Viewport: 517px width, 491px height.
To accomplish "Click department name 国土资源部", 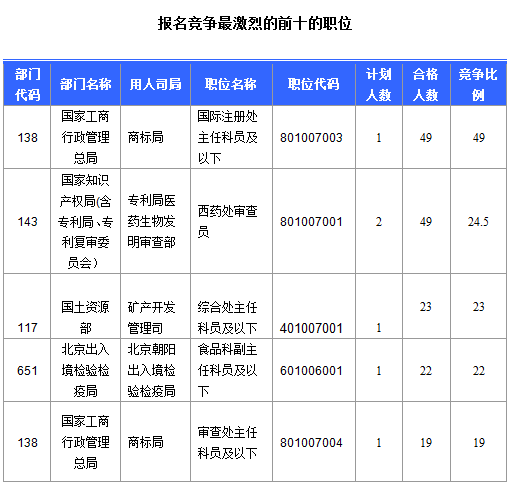I will [x=85, y=317].
